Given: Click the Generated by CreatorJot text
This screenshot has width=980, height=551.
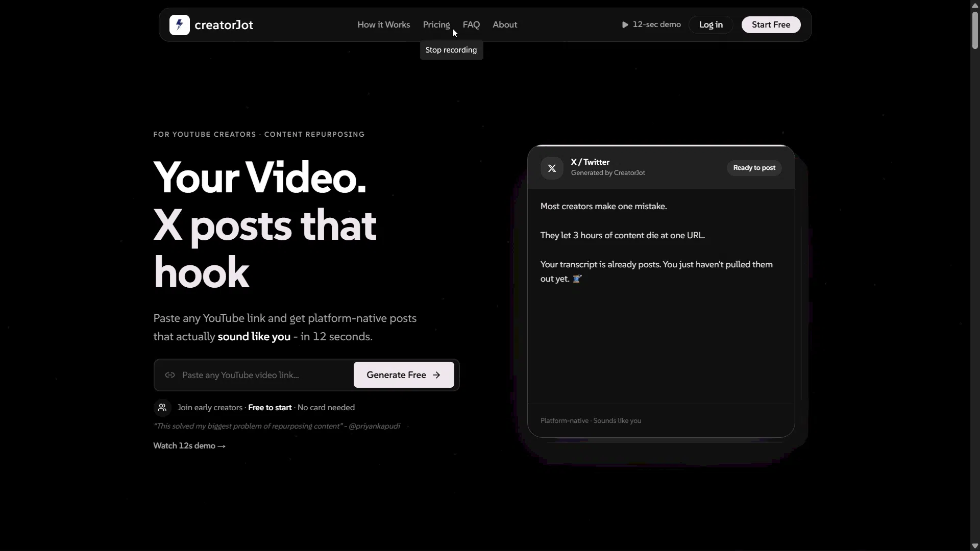Looking at the screenshot, I should 608,173.
